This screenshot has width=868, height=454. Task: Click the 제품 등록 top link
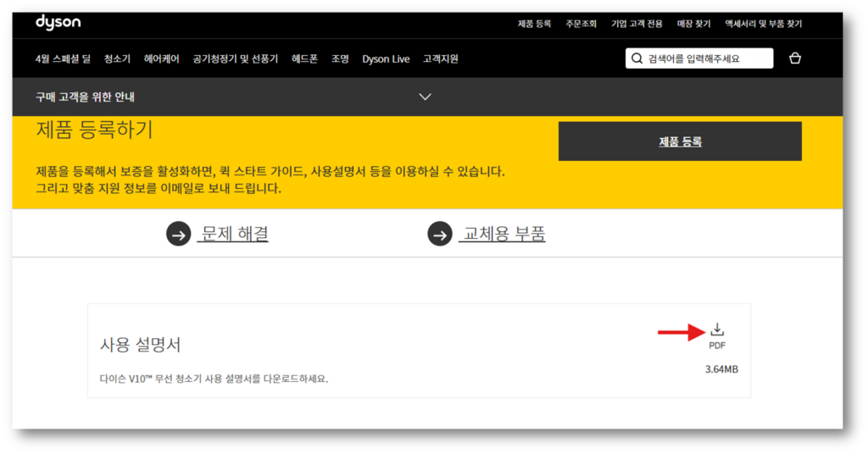coord(534,24)
